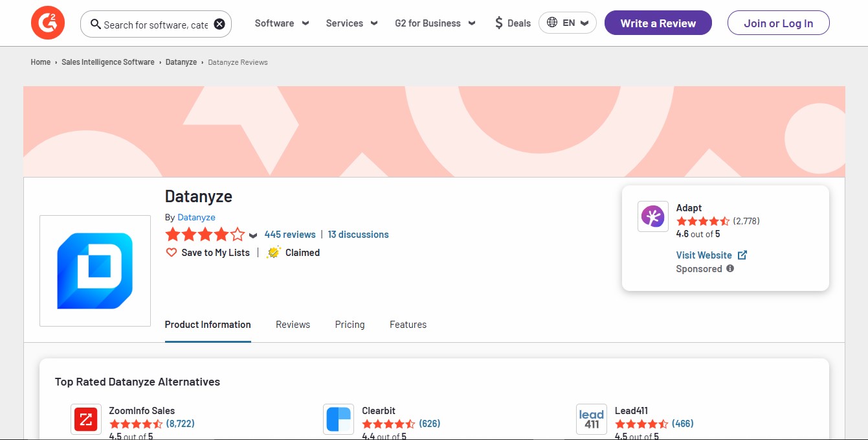Open Datanyze breadcrumb link

pos(181,62)
